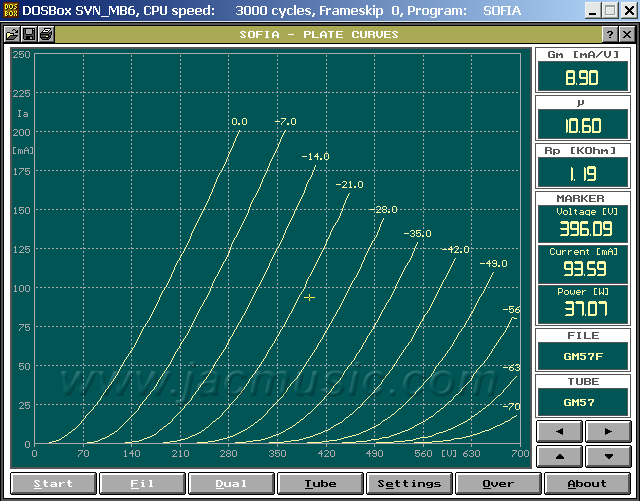Click the Over button

click(498, 483)
